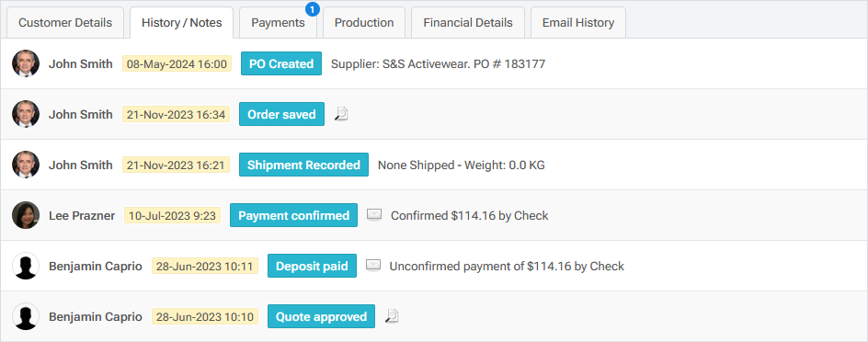Viewport: 868px width, 342px height.
Task: Click the 08-May-2024 16:00 date stamp
Action: tap(177, 63)
